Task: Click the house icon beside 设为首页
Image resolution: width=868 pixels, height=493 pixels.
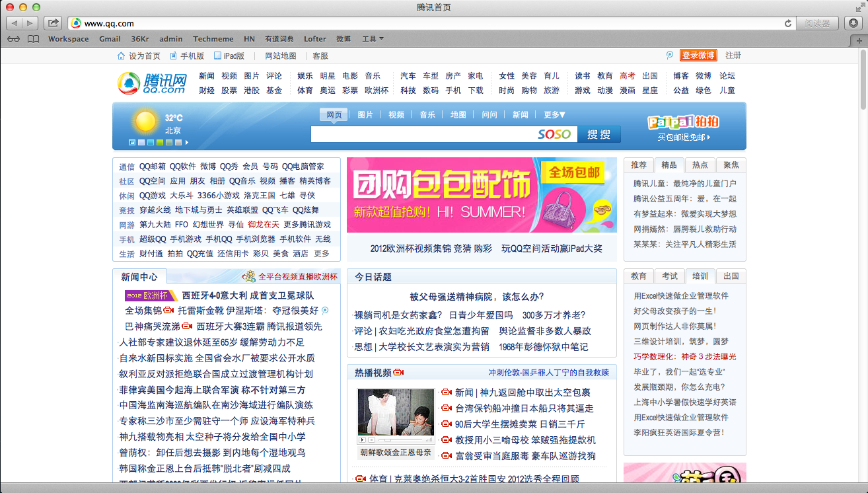Action: point(121,56)
